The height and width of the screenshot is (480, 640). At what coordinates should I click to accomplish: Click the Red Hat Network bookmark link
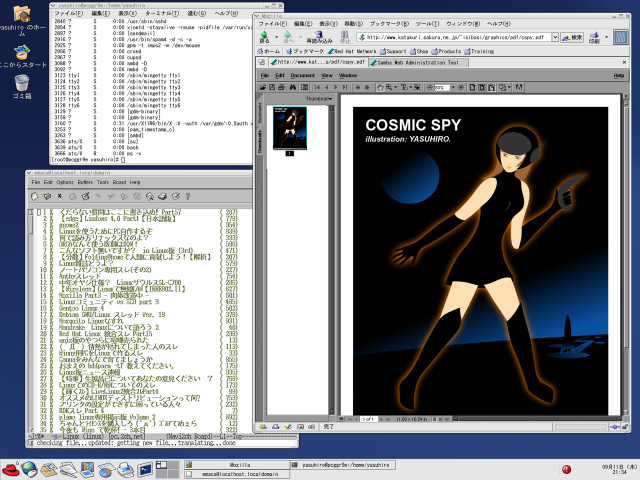coord(352,50)
